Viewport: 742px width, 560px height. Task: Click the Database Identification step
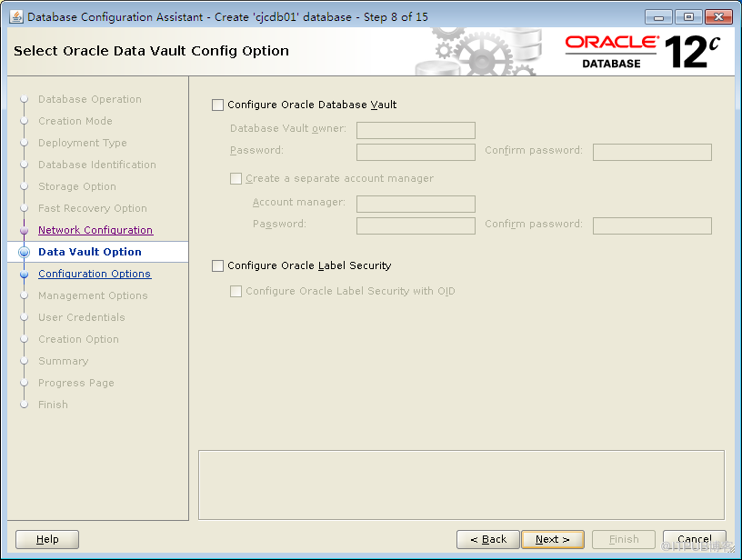click(x=97, y=165)
